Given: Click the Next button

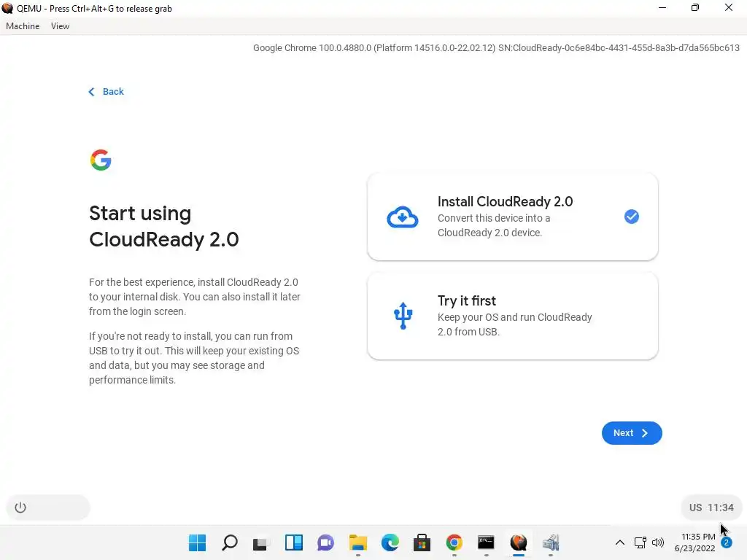Looking at the screenshot, I should [631, 433].
